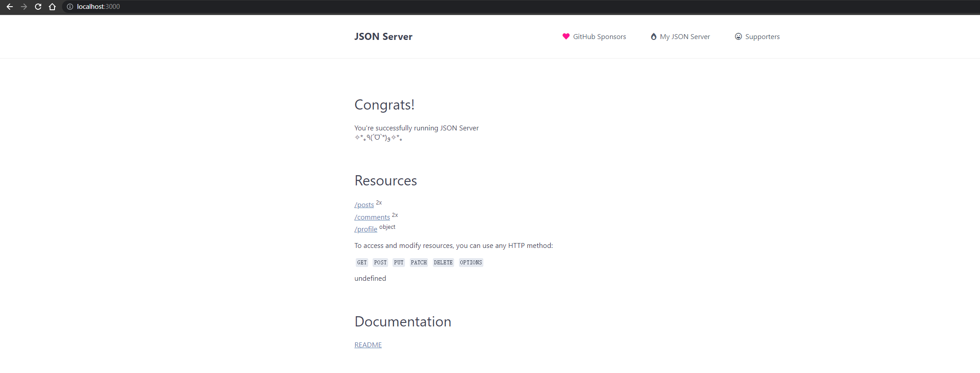
Task: Go back with the browser back arrow
Action: point(10,7)
